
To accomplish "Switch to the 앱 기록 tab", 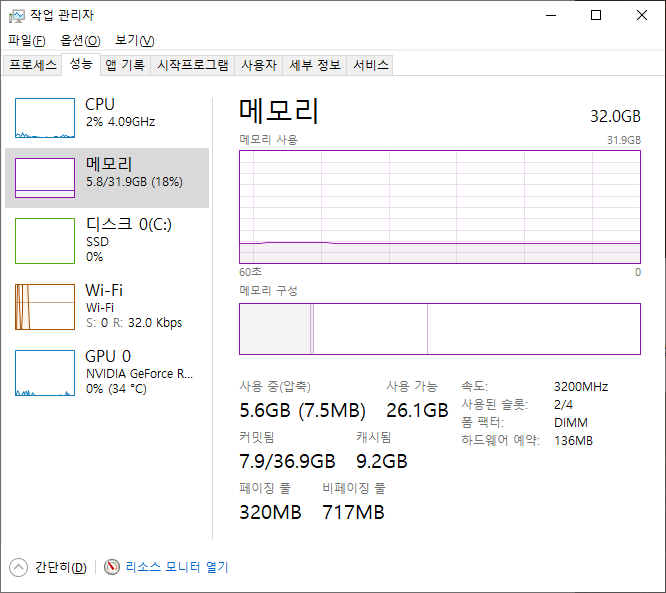I will pos(125,65).
